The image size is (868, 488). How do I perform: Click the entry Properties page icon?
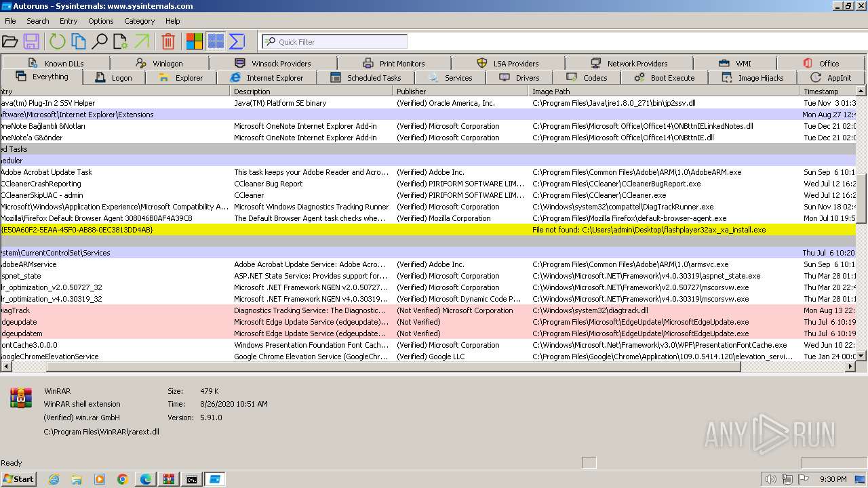[x=121, y=42]
